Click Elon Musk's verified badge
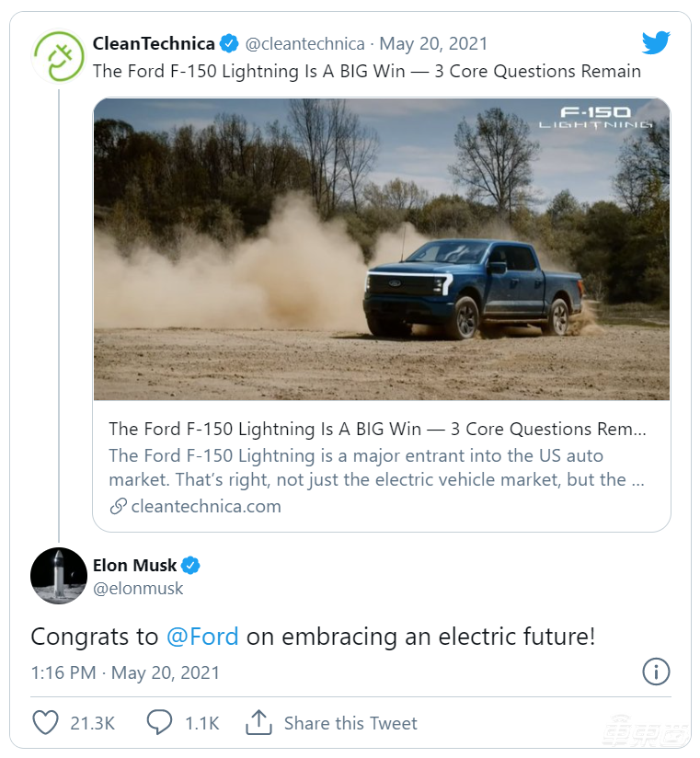This screenshot has width=700, height=758. click(190, 566)
